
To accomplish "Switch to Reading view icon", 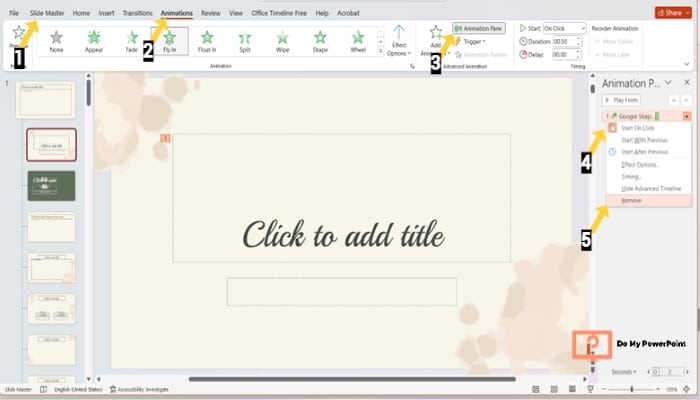I will [x=572, y=389].
